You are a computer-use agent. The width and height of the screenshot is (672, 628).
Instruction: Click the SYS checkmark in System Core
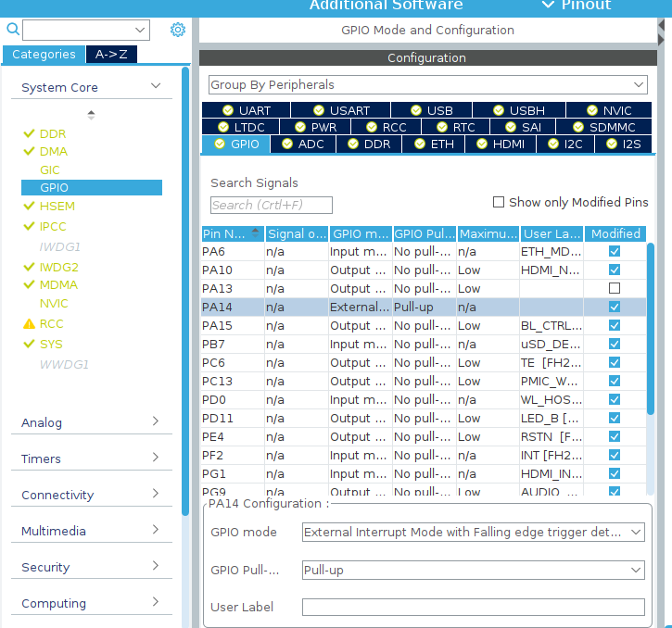29,344
